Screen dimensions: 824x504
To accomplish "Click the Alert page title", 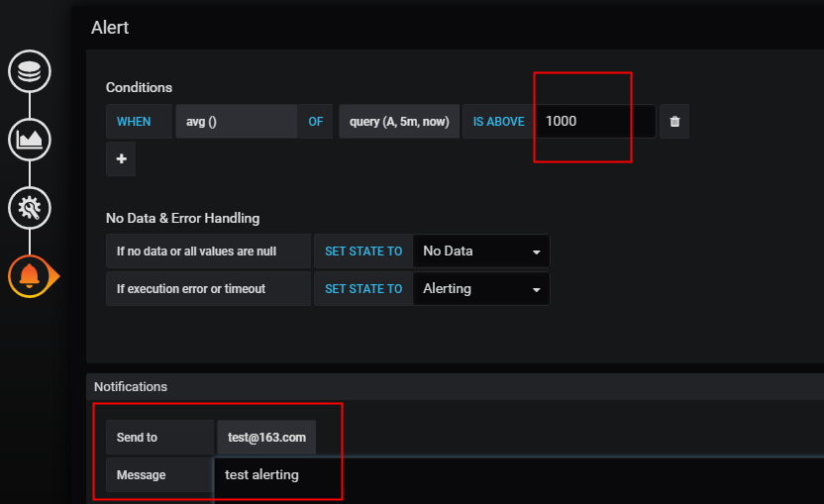I will 110,27.
